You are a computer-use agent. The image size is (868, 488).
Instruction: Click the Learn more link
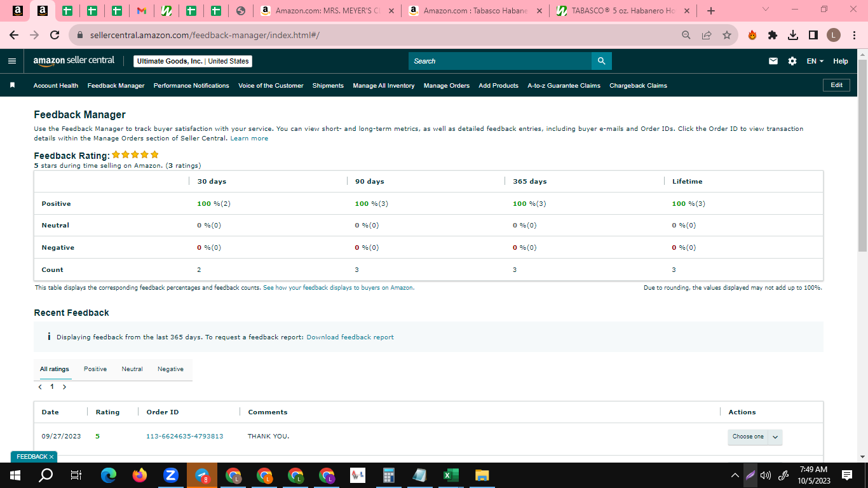pyautogui.click(x=249, y=139)
